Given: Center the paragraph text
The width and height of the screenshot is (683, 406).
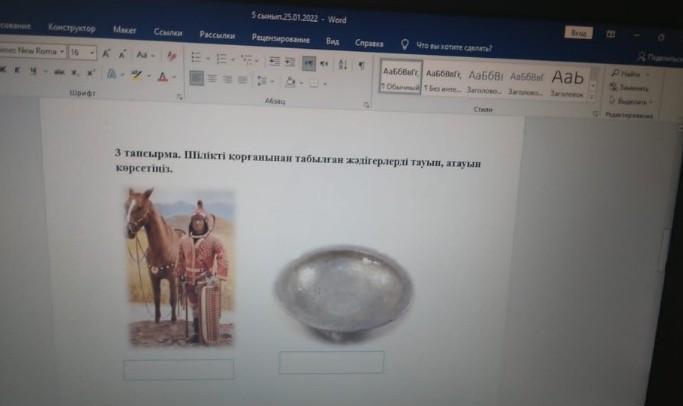Looking at the screenshot, I should pos(212,79).
